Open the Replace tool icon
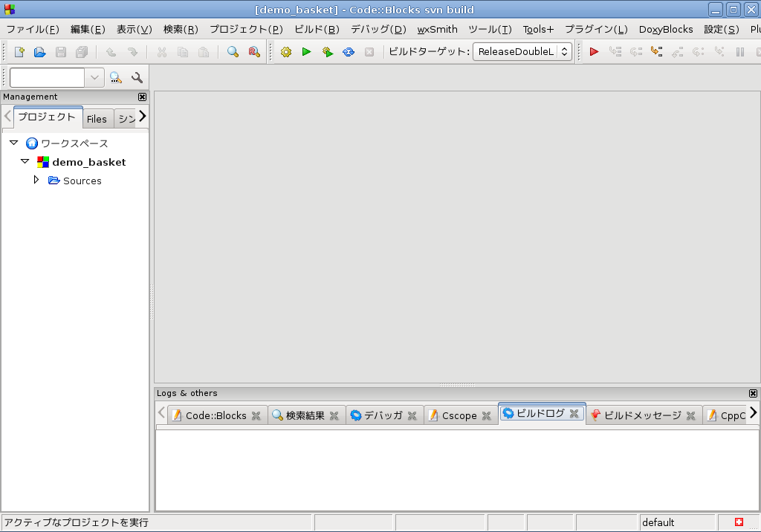Screen dimensions: 761x532 pos(254,51)
